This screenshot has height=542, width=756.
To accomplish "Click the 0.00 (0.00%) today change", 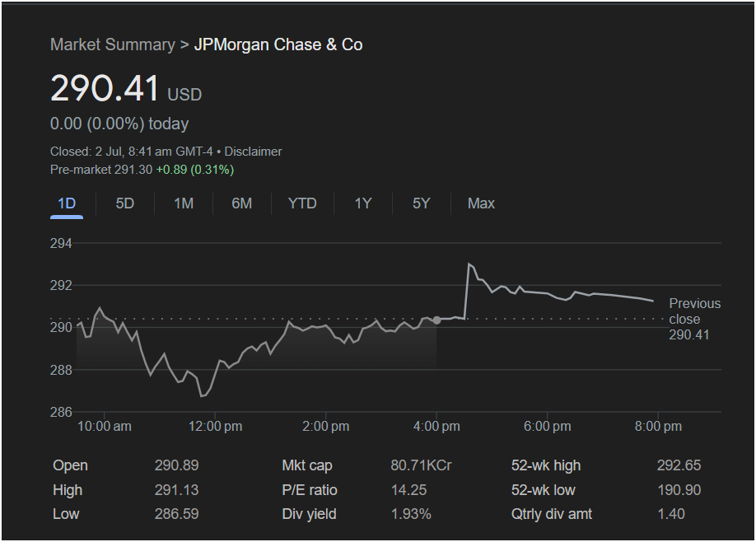I will point(119,124).
